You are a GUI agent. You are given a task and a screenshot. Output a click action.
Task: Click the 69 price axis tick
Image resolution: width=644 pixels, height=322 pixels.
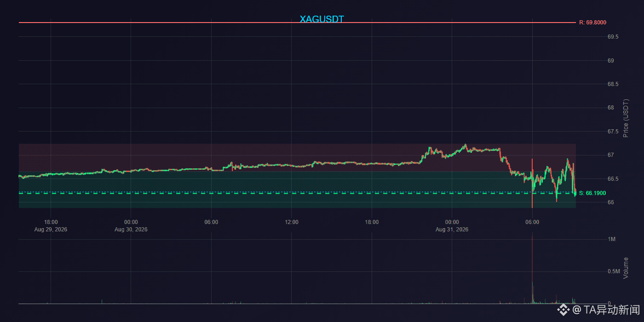coord(611,60)
